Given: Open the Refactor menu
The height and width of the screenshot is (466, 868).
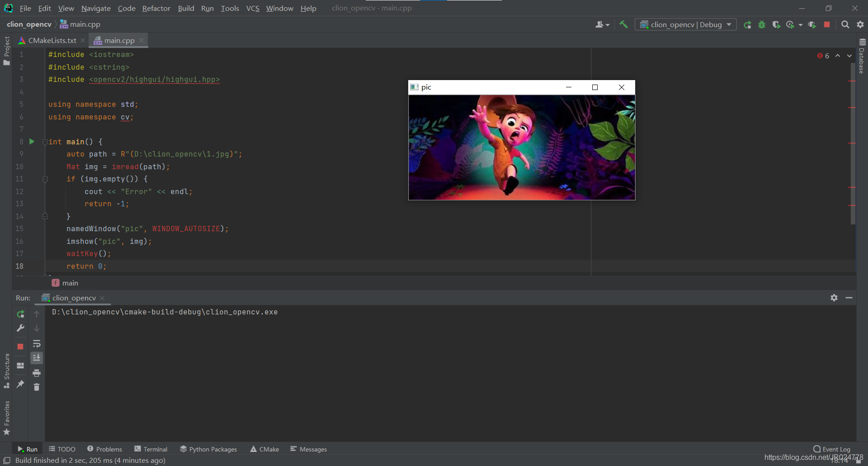Looking at the screenshot, I should pos(156,8).
